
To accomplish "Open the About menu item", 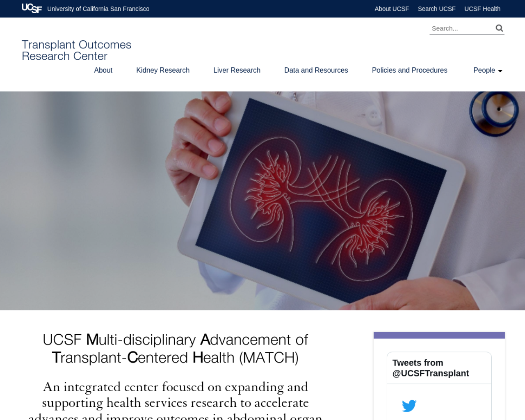I will (x=103, y=70).
